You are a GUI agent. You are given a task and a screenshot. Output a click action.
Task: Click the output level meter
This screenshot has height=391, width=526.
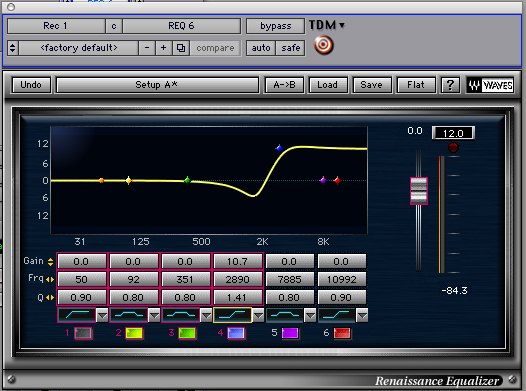(x=442, y=214)
